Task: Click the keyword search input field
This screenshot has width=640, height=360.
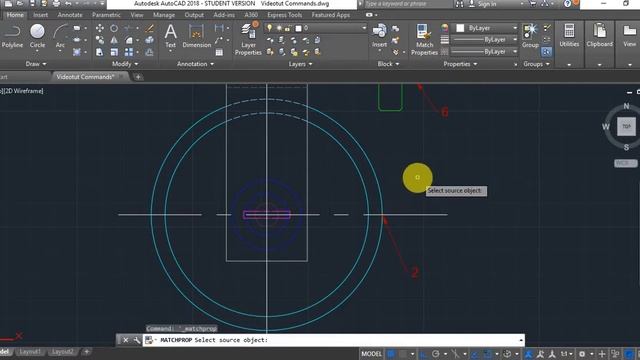Action: click(407, 4)
